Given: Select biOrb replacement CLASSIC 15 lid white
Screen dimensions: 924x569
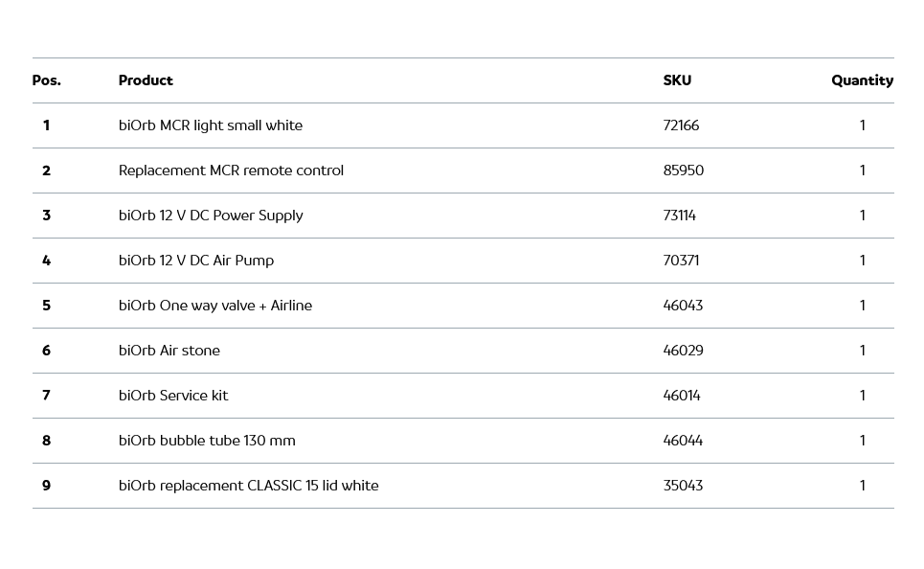Looking at the screenshot, I should (249, 486).
